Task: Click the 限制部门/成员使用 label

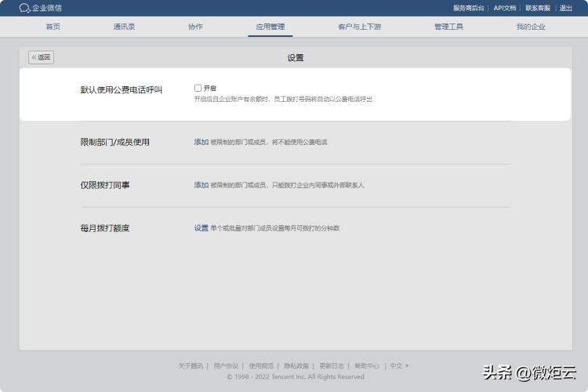Action: point(114,142)
